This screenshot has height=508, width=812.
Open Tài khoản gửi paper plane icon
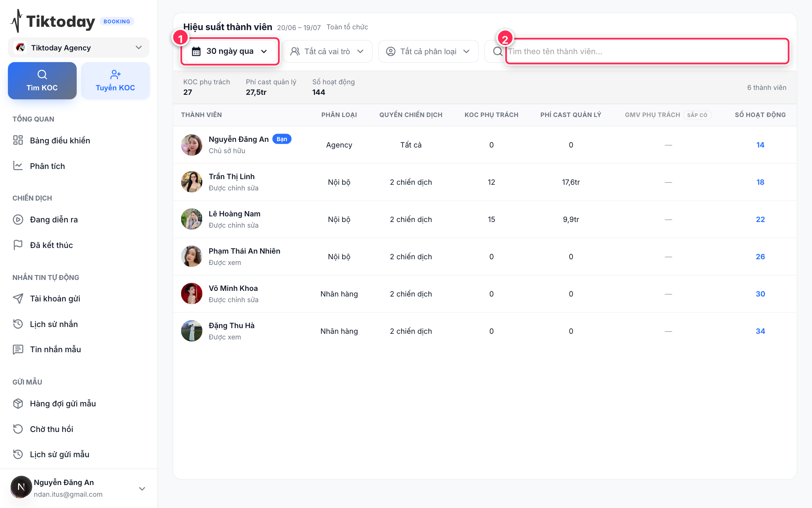pos(18,298)
